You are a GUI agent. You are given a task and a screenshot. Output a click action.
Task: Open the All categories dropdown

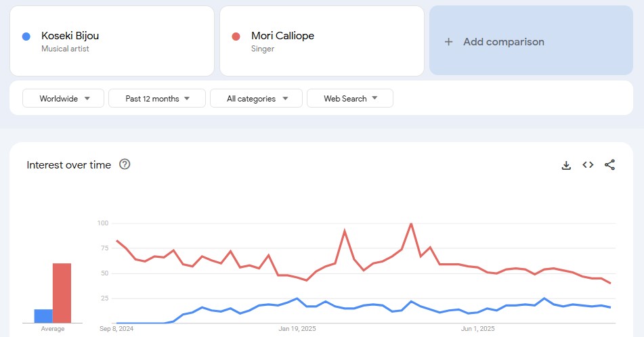256,99
